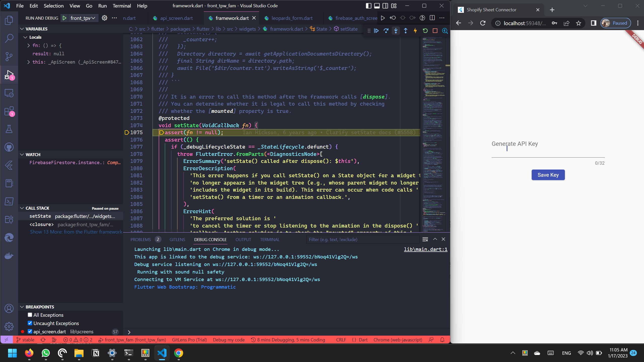
Task: Stop the debug session
Action: tap(435, 31)
